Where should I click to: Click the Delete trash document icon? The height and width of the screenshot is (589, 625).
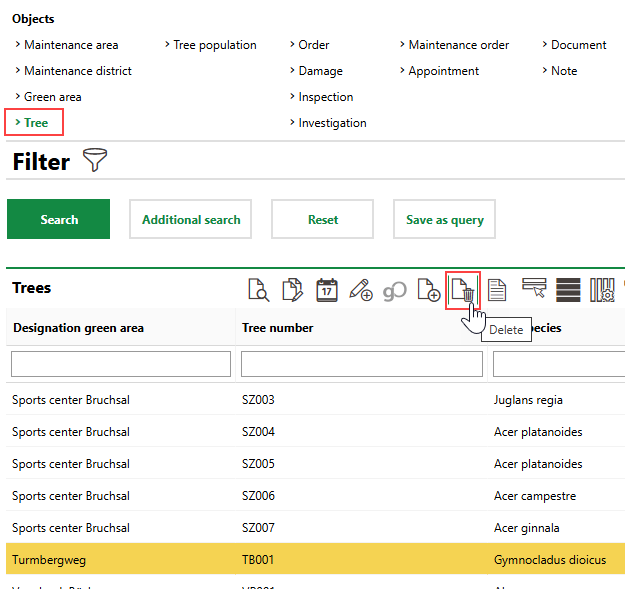pyautogui.click(x=463, y=290)
